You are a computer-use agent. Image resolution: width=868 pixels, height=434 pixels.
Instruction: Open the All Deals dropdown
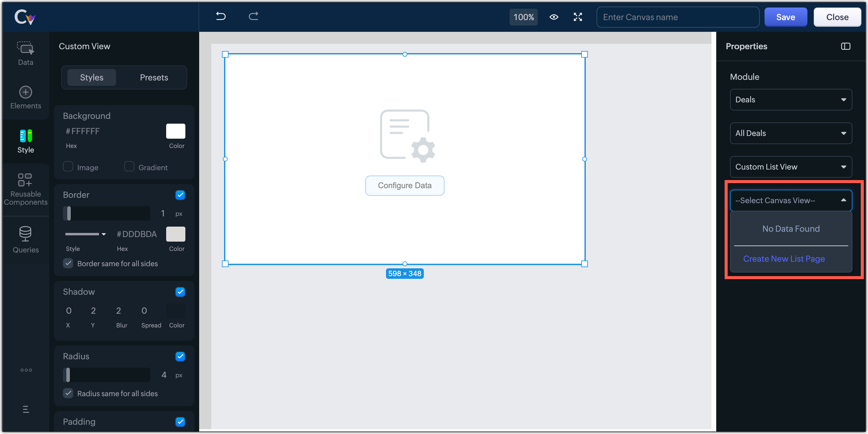pos(791,133)
